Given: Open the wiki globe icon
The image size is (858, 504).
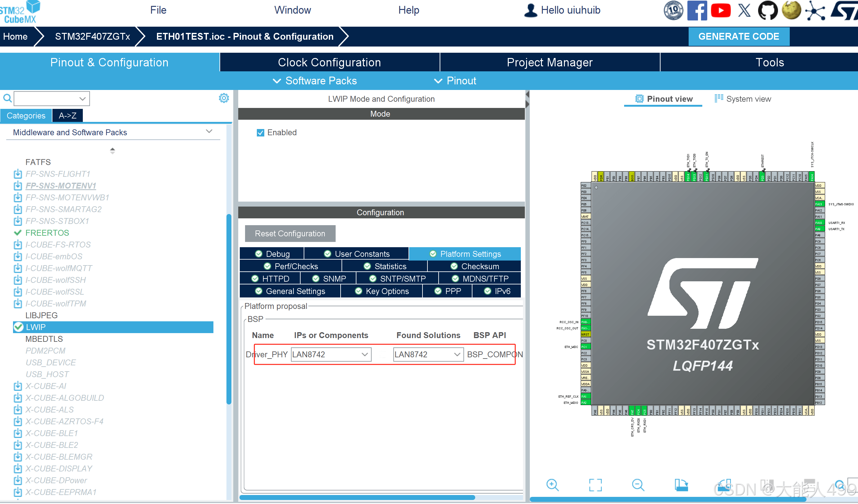Looking at the screenshot, I should click(791, 10).
